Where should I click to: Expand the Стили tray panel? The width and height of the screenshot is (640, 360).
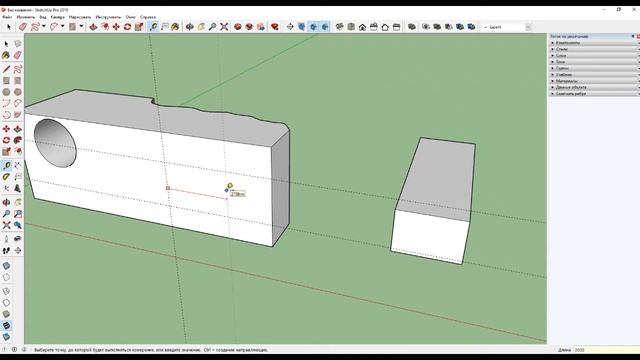pos(594,49)
